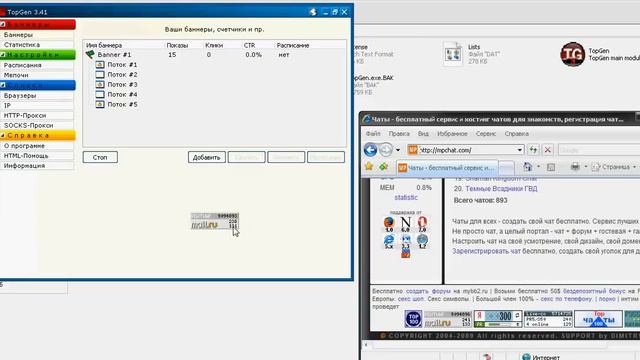The image size is (640, 360).
Task: Open the Сервис menu in the browser
Action: (x=486, y=133)
